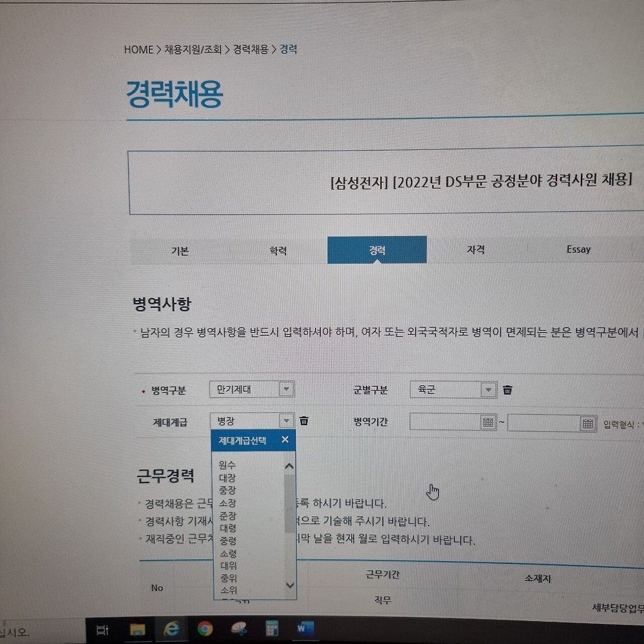
Task: Navigate to 채용지원/조회 in the breadcrumb
Action: 193,50
